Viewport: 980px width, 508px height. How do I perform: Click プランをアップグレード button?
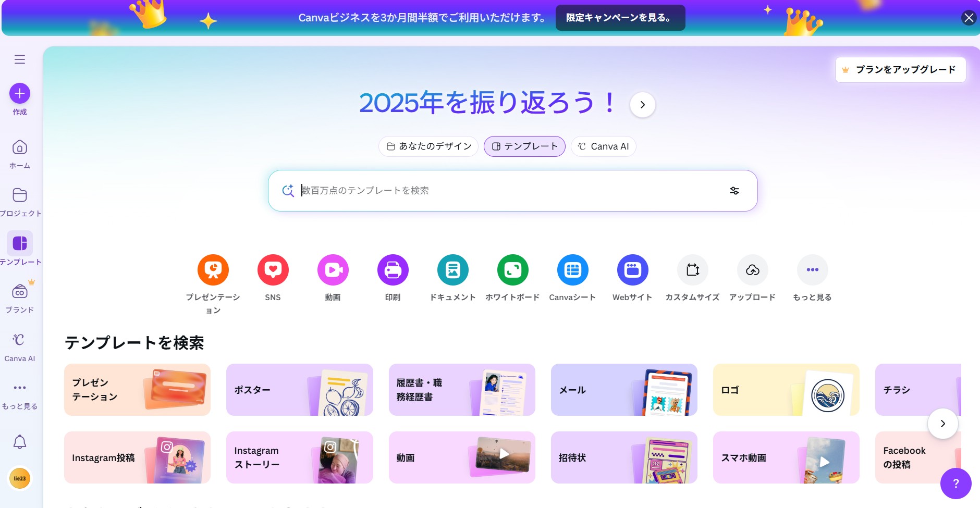[x=901, y=69]
